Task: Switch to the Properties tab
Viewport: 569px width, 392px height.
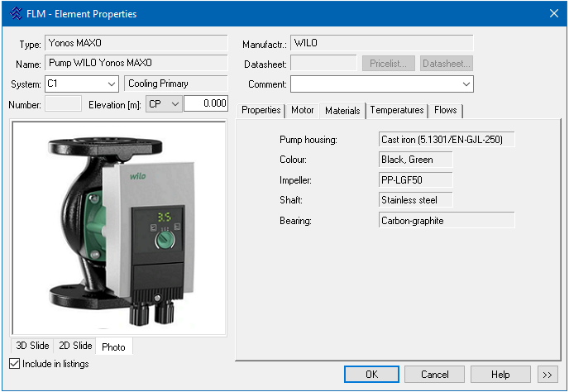Action: click(261, 111)
